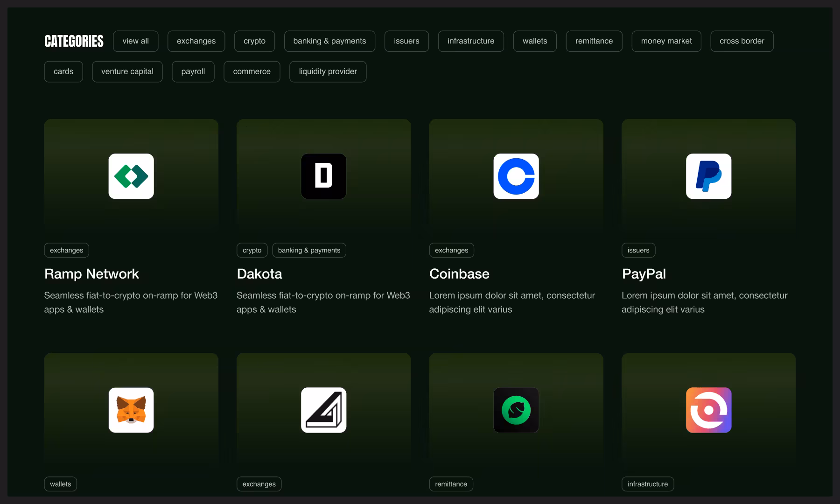Click the PayPal logo icon

point(709,176)
